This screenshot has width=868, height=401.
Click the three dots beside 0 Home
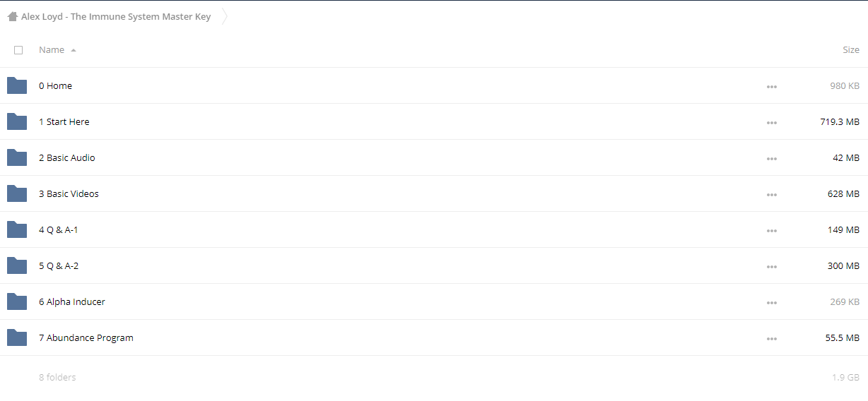(x=772, y=87)
